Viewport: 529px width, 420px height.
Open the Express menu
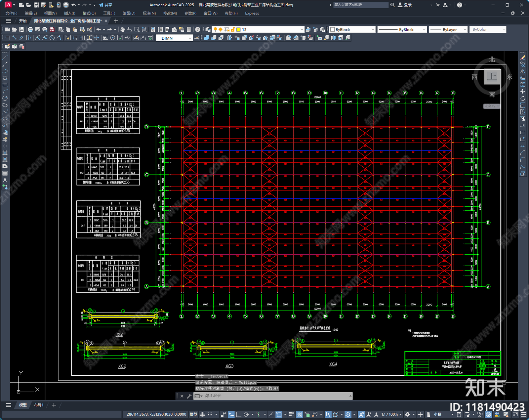pyautogui.click(x=252, y=13)
